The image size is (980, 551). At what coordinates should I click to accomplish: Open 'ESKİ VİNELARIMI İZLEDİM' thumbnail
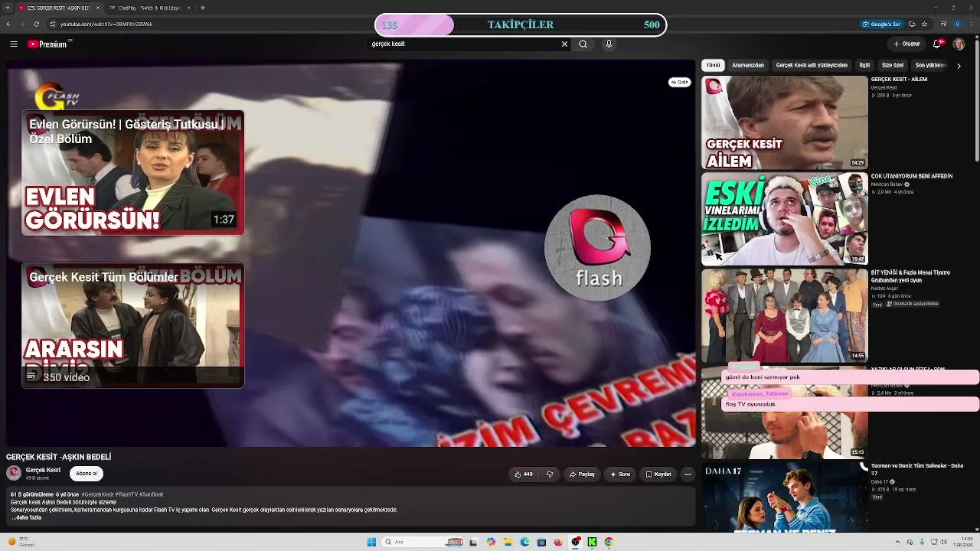[785, 219]
